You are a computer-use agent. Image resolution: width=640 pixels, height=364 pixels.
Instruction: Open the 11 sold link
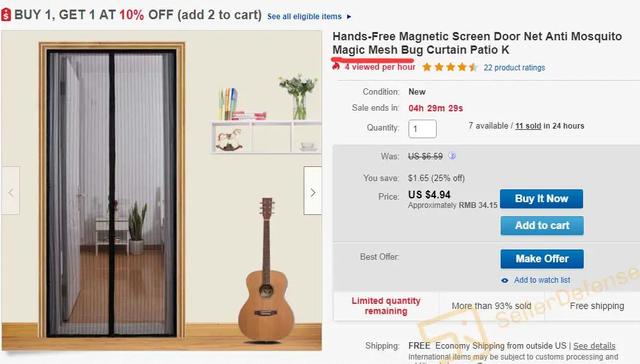point(528,126)
